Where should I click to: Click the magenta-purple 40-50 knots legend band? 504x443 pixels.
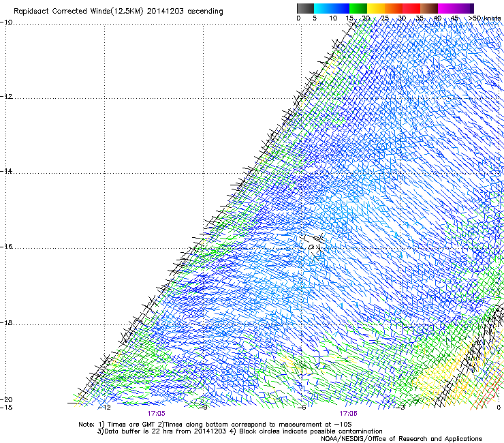click(456, 8)
